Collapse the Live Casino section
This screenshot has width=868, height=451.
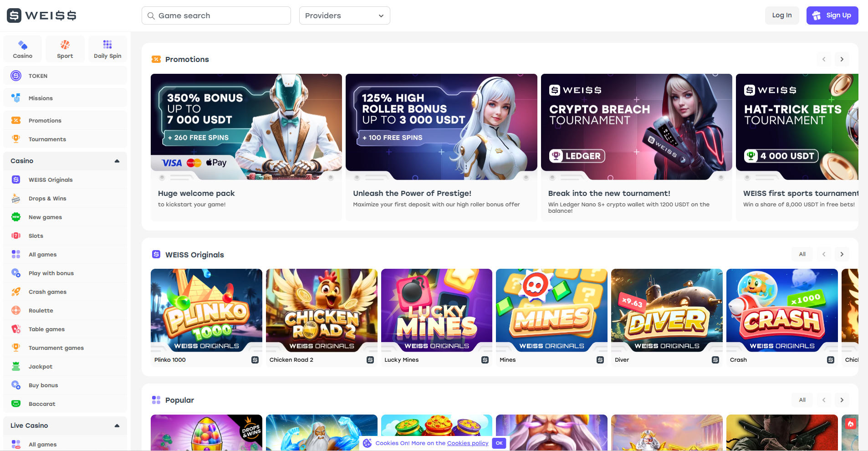(x=117, y=425)
